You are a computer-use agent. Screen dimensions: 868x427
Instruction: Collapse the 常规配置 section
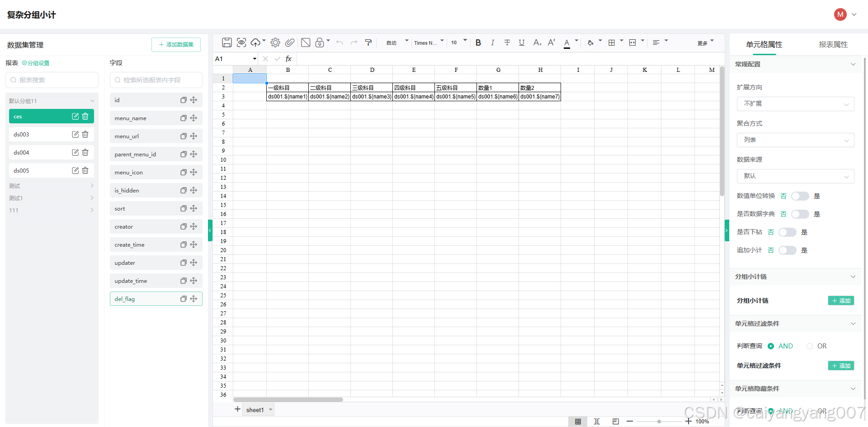point(795,64)
